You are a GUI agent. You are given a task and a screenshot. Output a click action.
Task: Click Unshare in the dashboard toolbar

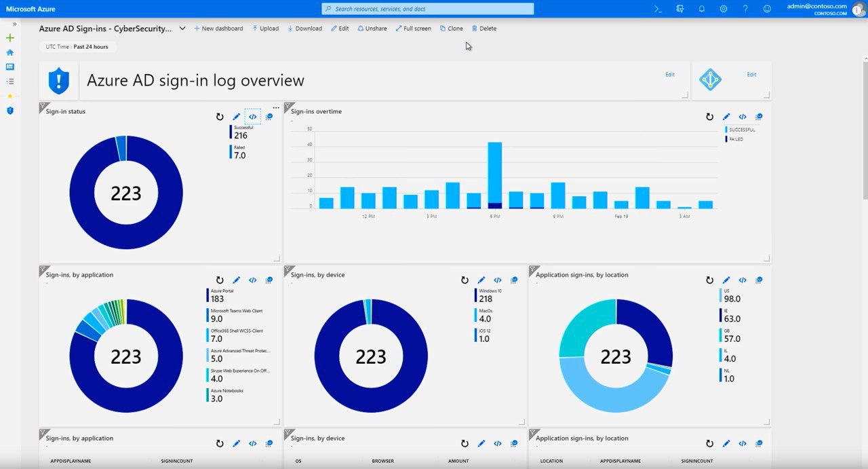[372, 29]
